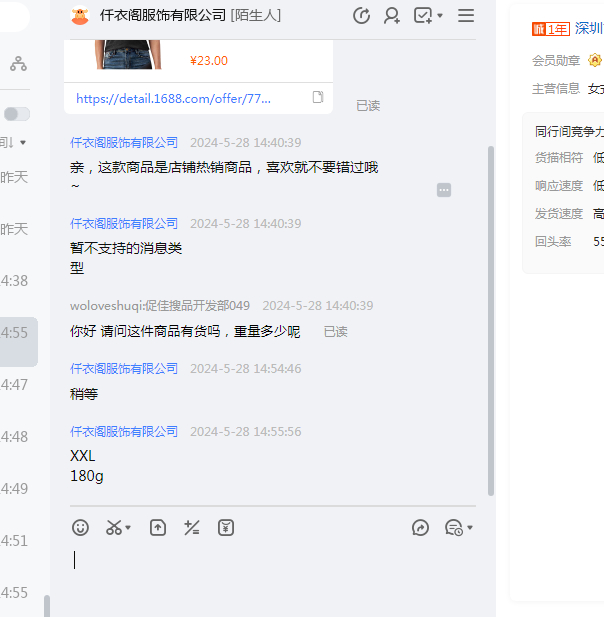Click the 1年 seller badge
This screenshot has width=604, height=617.
point(551,29)
